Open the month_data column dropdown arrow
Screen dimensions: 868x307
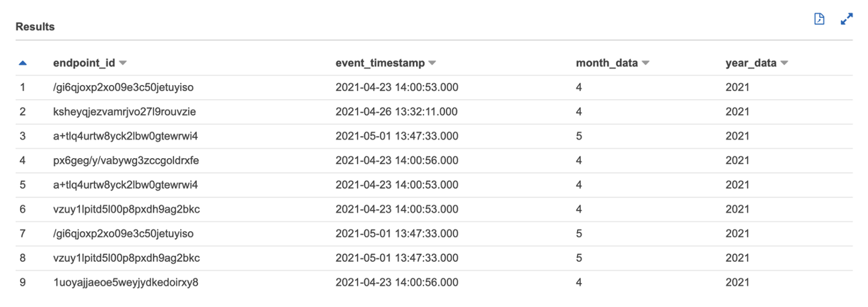coord(645,64)
